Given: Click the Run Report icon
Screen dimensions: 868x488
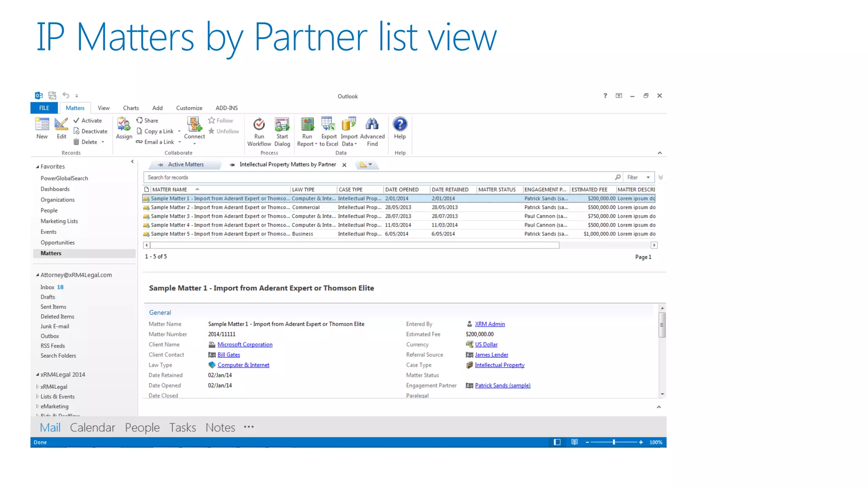Looking at the screenshot, I should coord(307,124).
